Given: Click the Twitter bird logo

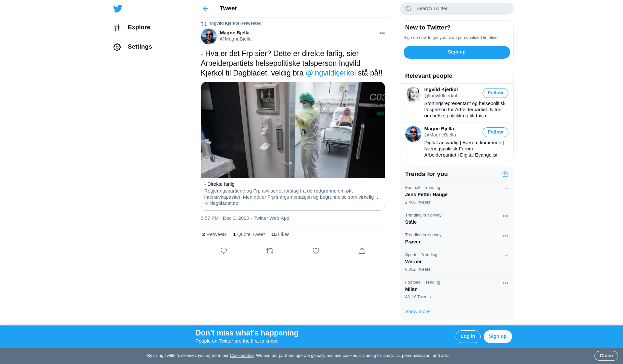Looking at the screenshot, I should [117, 9].
